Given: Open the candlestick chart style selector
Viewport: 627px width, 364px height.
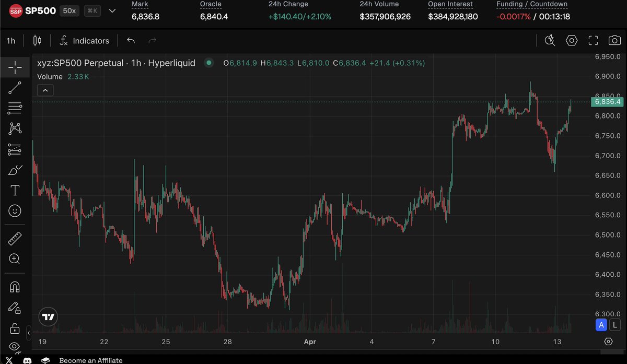Looking at the screenshot, I should 37,41.
